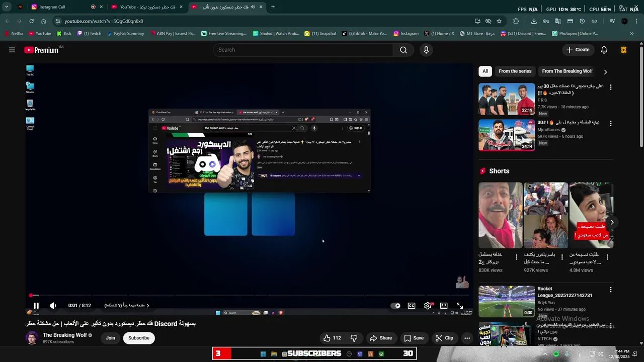Open options for the Rocket League video
This screenshot has height=362, width=644.
point(611,290)
